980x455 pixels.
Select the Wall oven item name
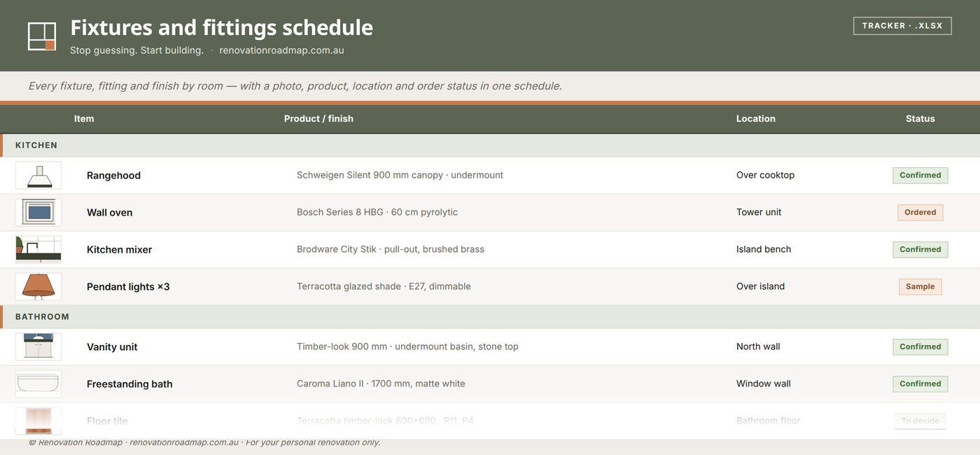[x=109, y=213]
